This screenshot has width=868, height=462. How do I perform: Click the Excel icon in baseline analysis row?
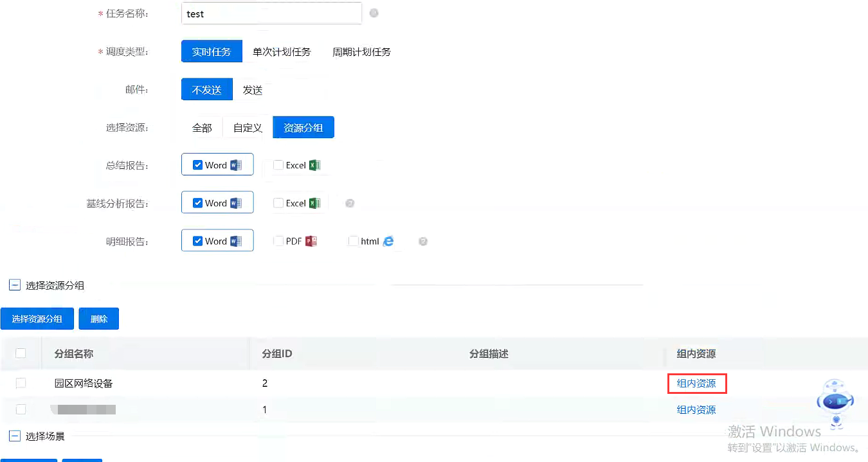click(x=314, y=203)
